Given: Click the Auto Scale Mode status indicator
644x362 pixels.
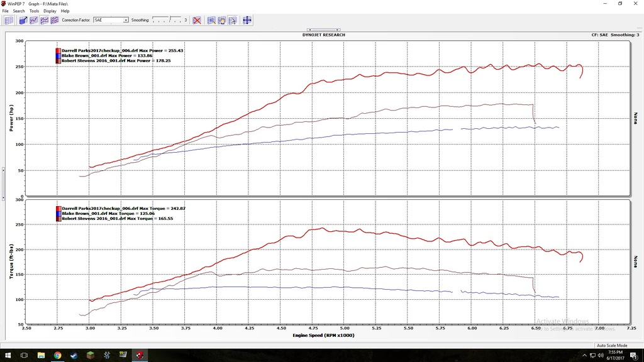Looking at the screenshot, I should click(x=613, y=345).
